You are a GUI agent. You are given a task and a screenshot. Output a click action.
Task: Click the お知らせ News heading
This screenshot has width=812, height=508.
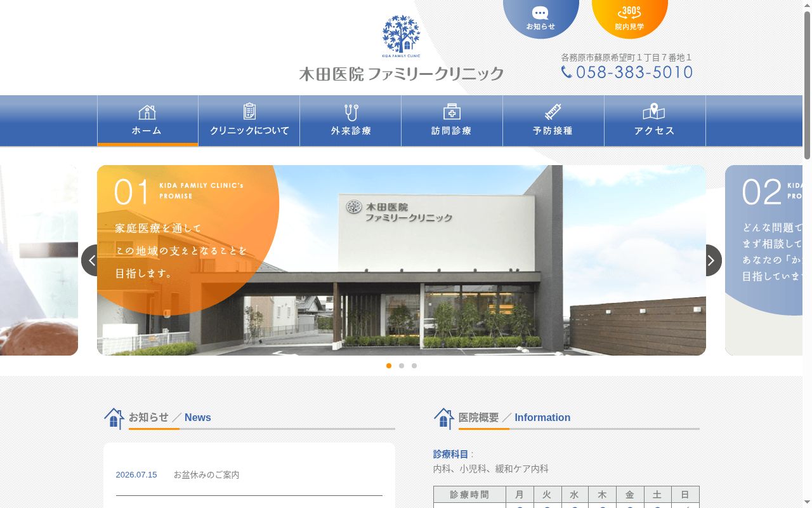pyautogui.click(x=170, y=417)
